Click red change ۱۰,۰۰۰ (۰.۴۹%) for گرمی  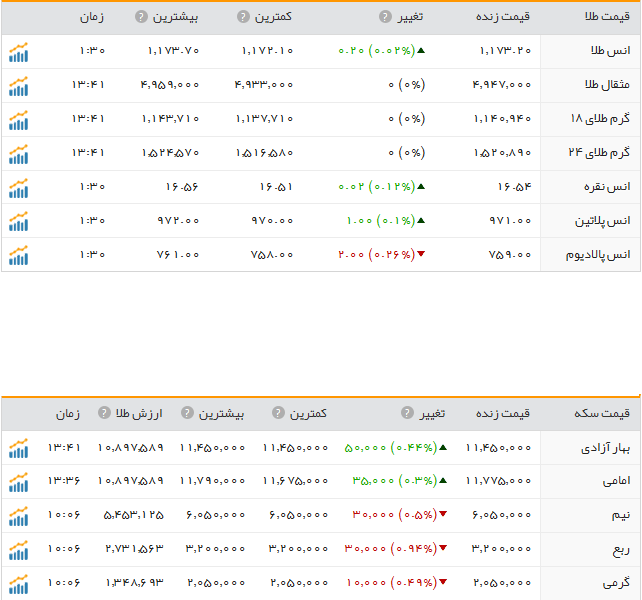pyautogui.click(x=397, y=583)
